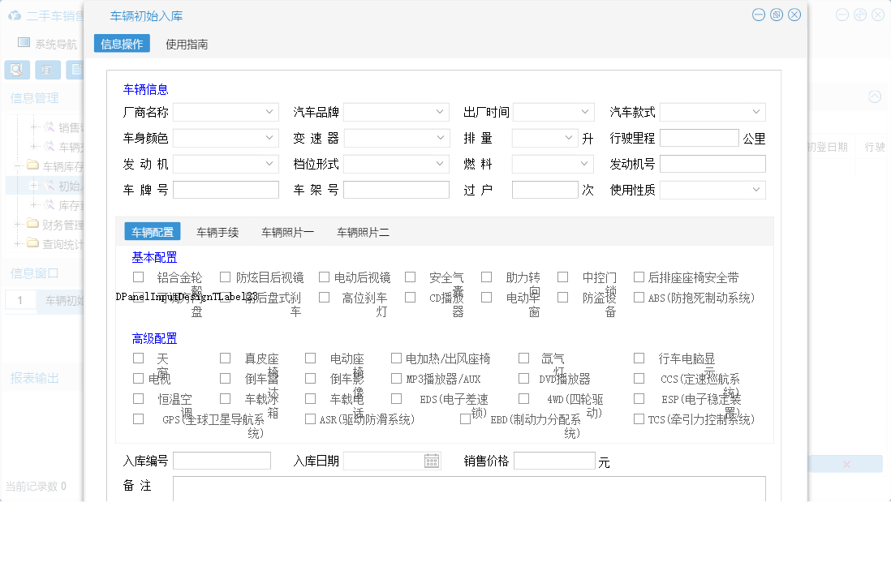The image size is (891, 588).
Task: Click the document toolbar icon at top
Action: [75, 69]
